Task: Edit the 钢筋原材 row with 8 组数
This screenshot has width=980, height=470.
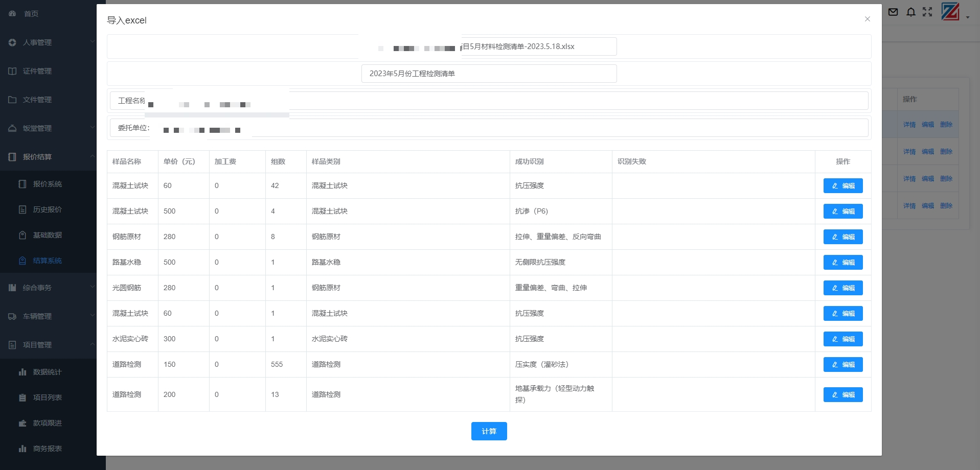Action: [x=843, y=237]
